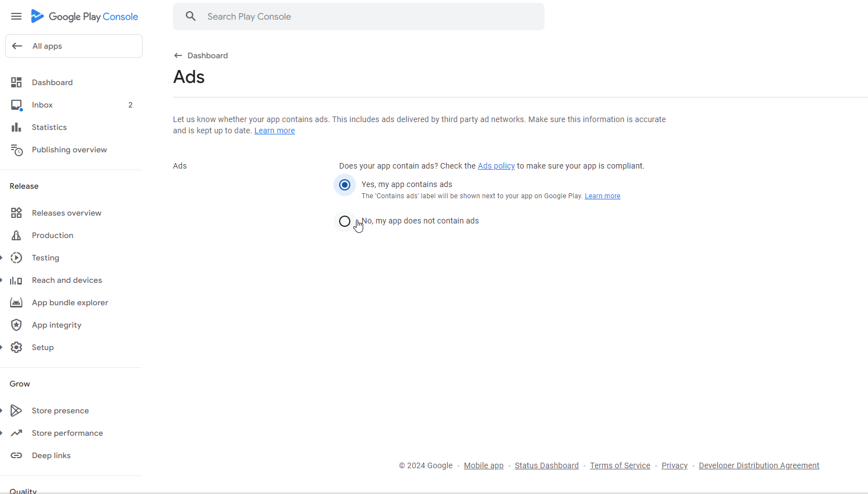Expand the Testing section
The width and height of the screenshot is (868, 494).
[45, 258]
